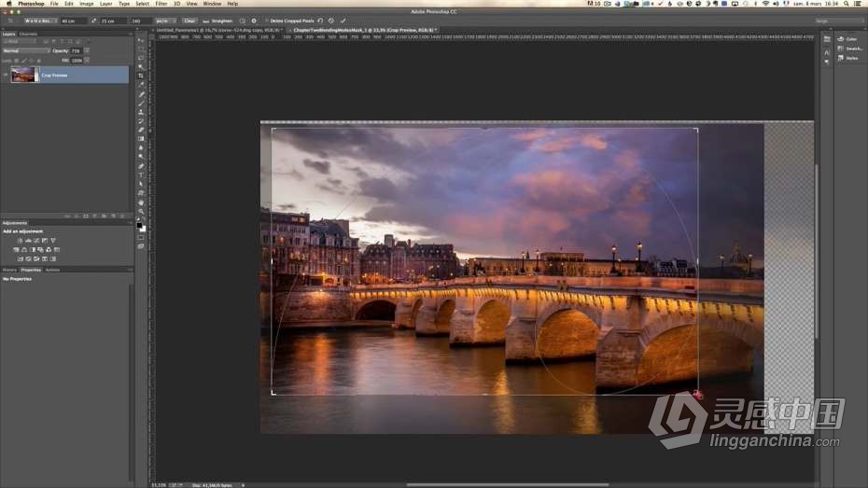Open the workspace switcher dropdown
Screen dimensions: 868x488
[x=838, y=21]
